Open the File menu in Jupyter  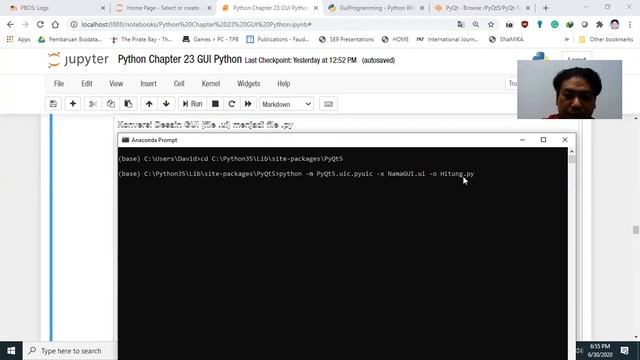tap(59, 84)
